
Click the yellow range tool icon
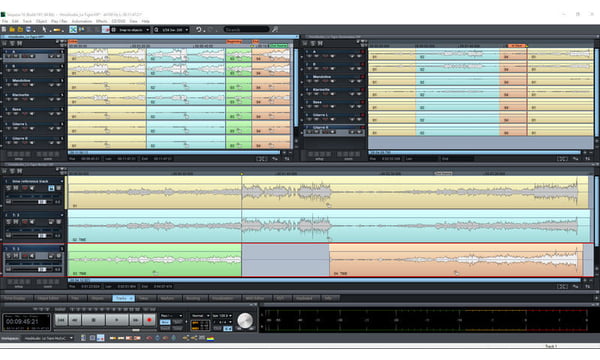[57, 29]
